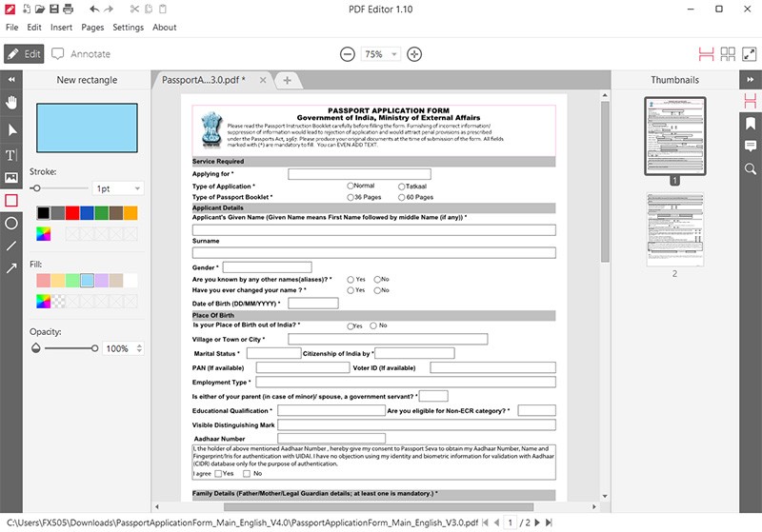Open the Search panel magnifier icon
The height and width of the screenshot is (532, 762).
click(751, 168)
